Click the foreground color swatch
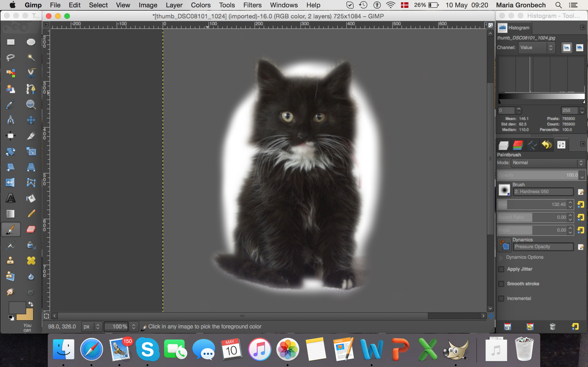This screenshot has height=367, width=588. coord(17,308)
